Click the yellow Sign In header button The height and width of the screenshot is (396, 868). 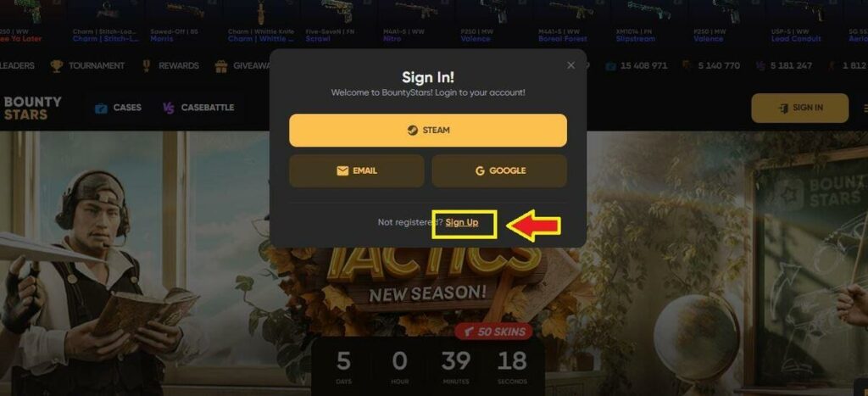click(x=799, y=108)
